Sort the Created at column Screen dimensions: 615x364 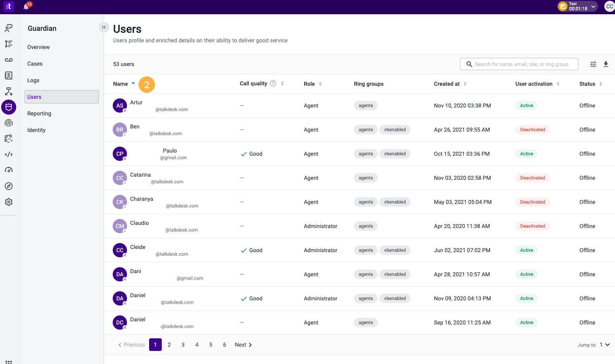tap(465, 84)
